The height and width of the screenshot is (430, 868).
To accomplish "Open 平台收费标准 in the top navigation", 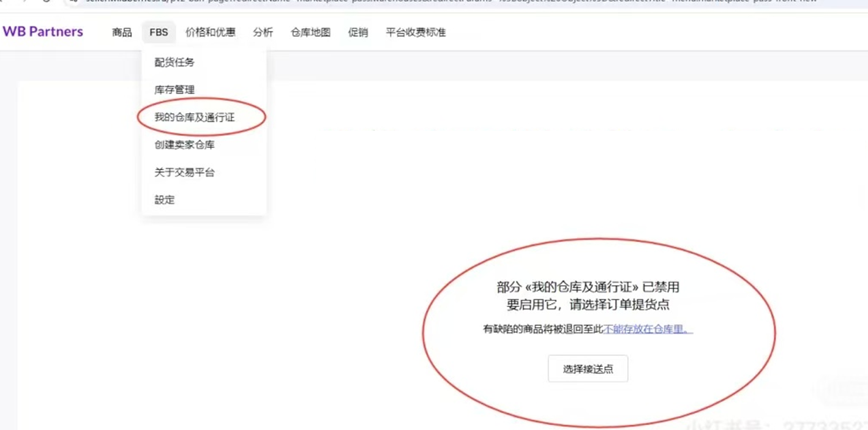I will [415, 32].
